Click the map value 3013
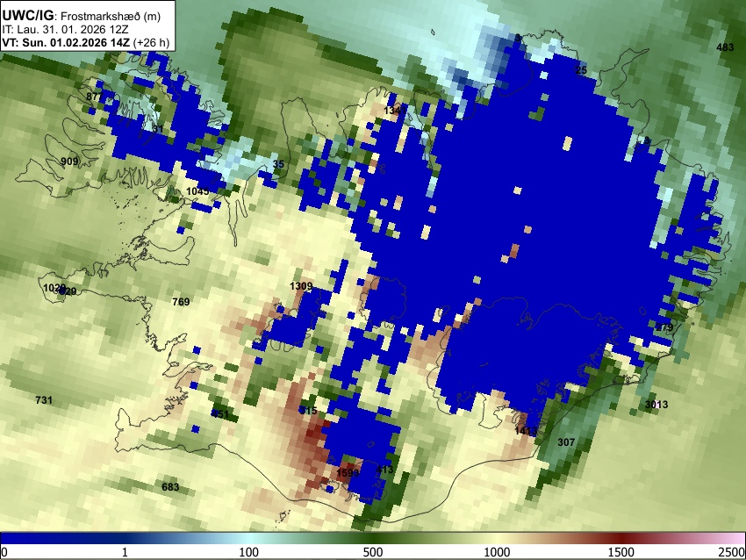The width and height of the screenshot is (746, 560). coord(656,405)
